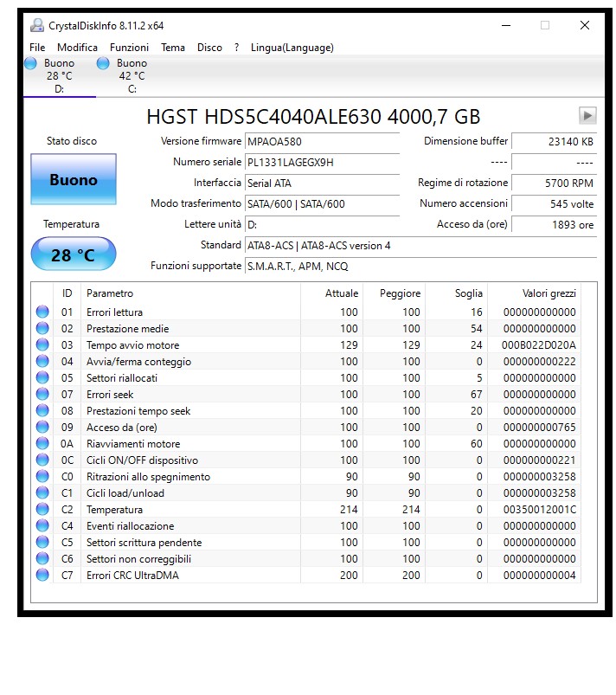Click the raw value 000000000765
Viewport: 616px width, 695px height.
click(x=539, y=428)
